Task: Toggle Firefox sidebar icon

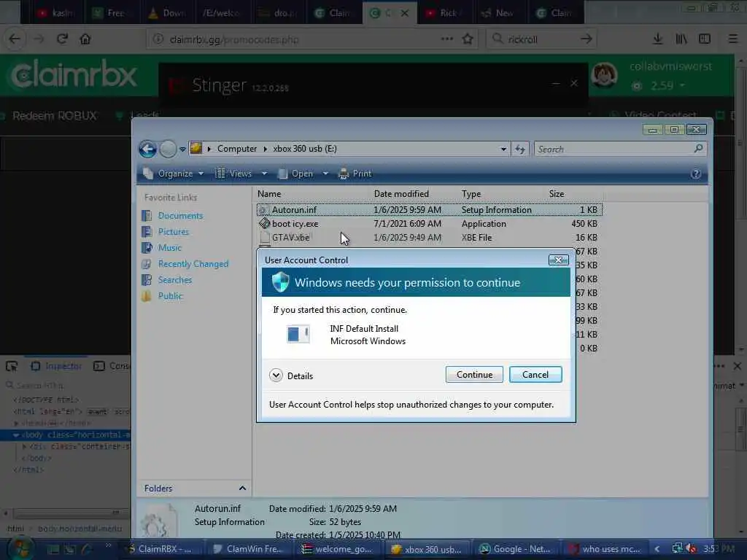Action: pos(705,39)
